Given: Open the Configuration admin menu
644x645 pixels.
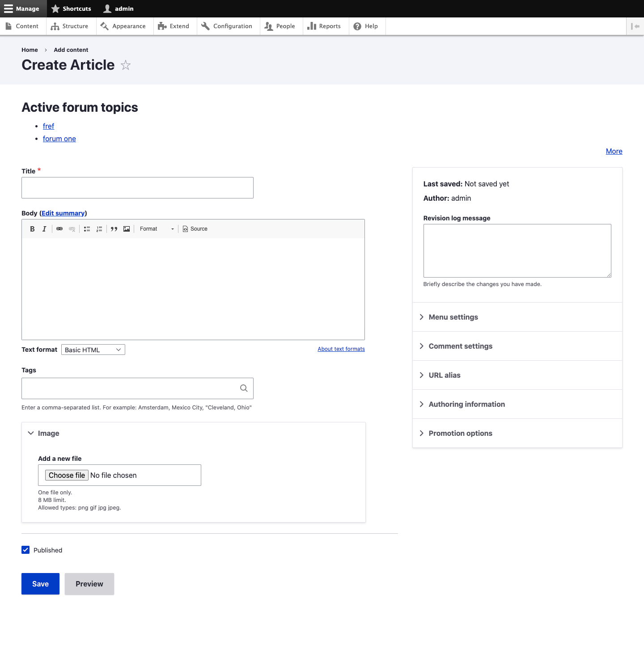Looking at the screenshot, I should pos(227,26).
